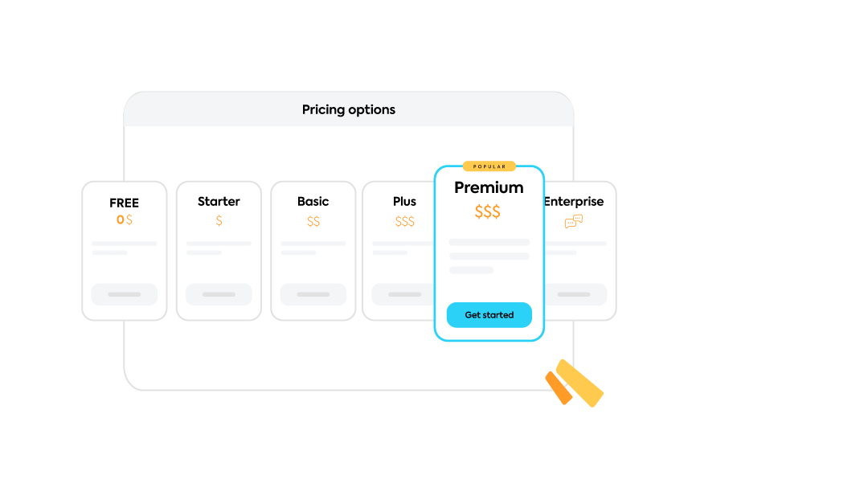Image resolution: width=868 pixels, height=492 pixels.
Task: Click the Pricing options title bar
Action: coord(349,109)
